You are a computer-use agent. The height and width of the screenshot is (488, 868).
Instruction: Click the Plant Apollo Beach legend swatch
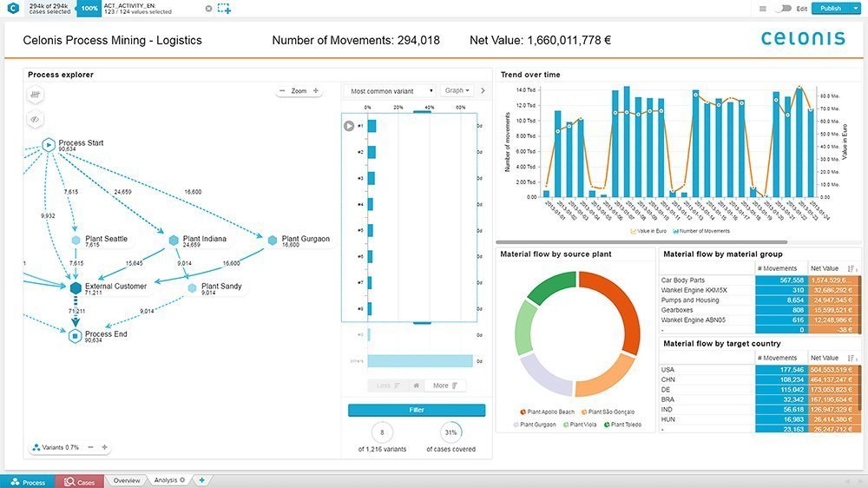523,412
